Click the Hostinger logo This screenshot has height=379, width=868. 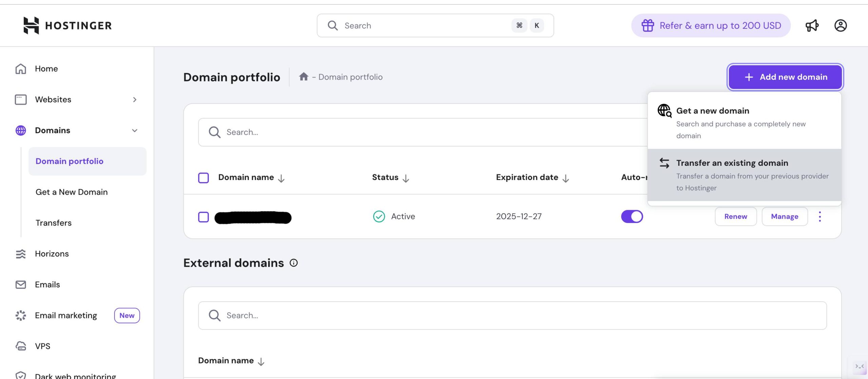(x=67, y=25)
